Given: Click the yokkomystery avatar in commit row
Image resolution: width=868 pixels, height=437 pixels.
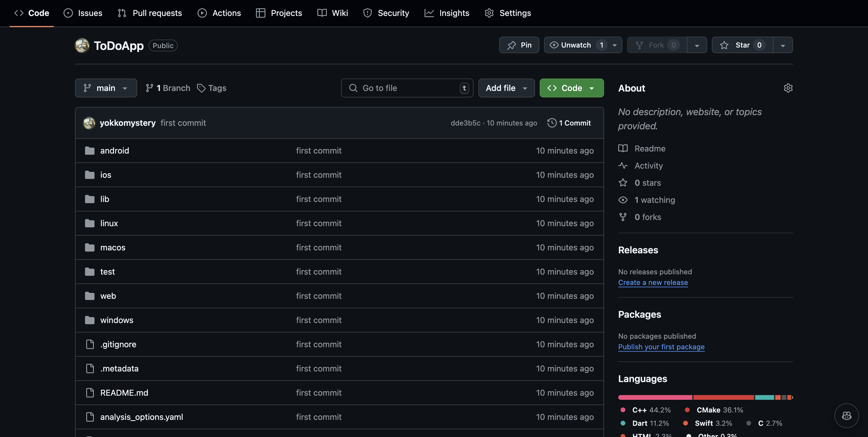Looking at the screenshot, I should click(x=89, y=123).
